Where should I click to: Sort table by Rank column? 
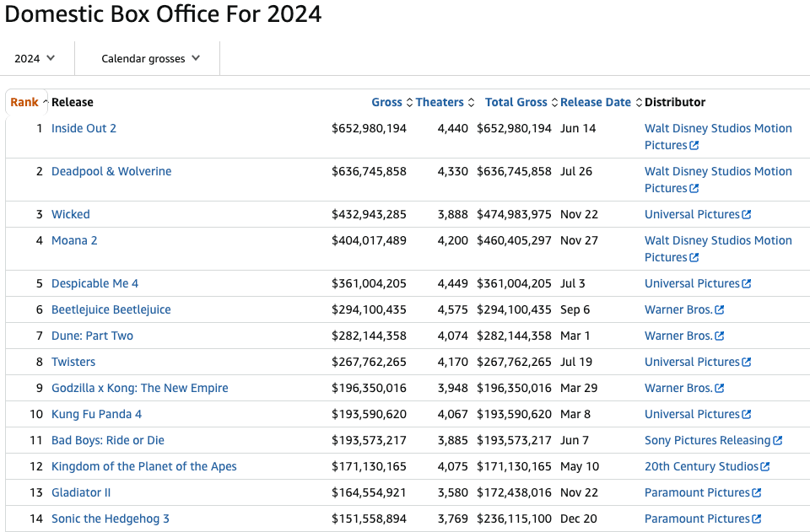coord(24,102)
